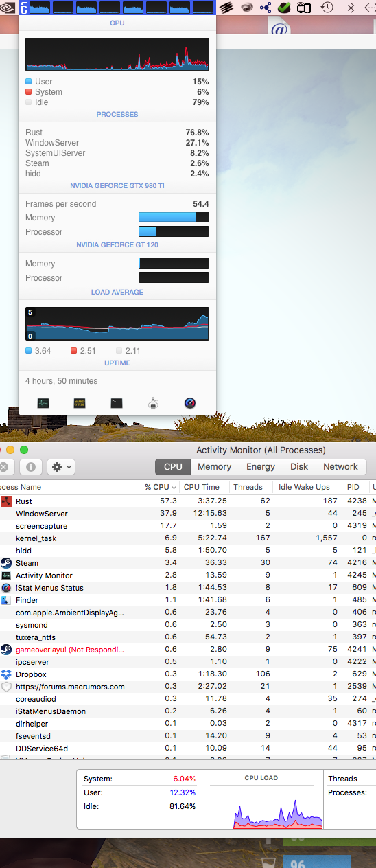The height and width of the screenshot is (868, 376).
Task: Click the NVIDIA icon in menu bar
Action: click(8, 8)
